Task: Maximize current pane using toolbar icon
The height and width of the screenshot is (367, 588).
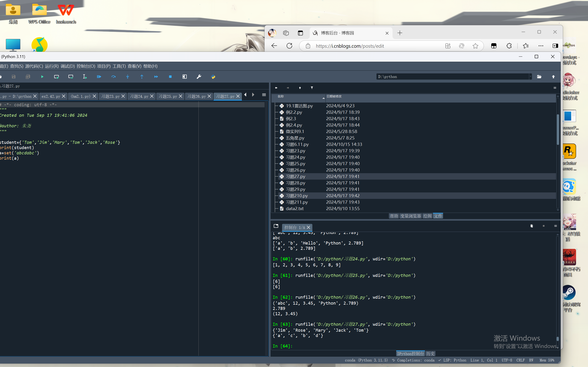Action: pyautogui.click(x=185, y=77)
